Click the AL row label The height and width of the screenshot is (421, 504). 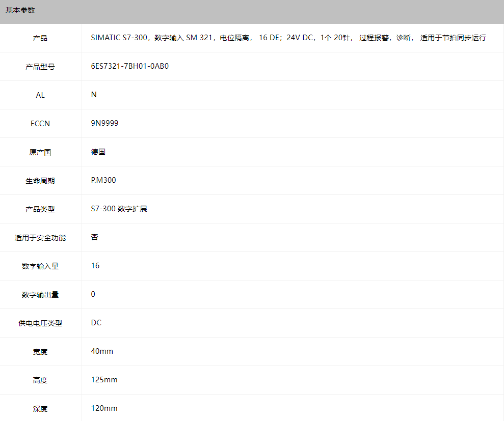[x=40, y=95]
